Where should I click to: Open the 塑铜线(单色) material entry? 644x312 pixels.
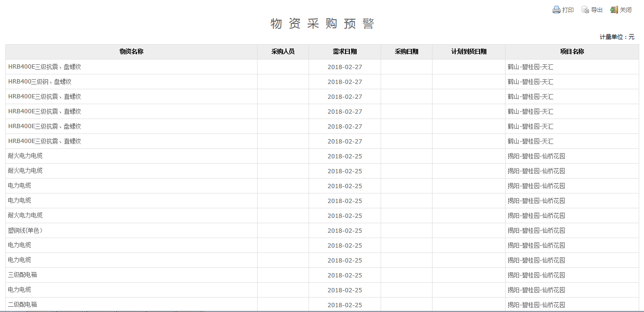click(25, 230)
